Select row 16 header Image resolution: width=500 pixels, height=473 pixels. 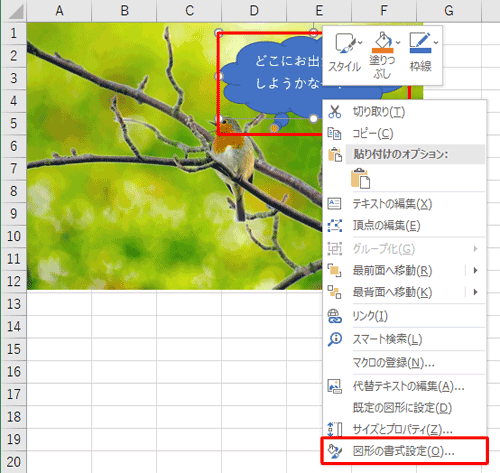pyautogui.click(x=14, y=372)
